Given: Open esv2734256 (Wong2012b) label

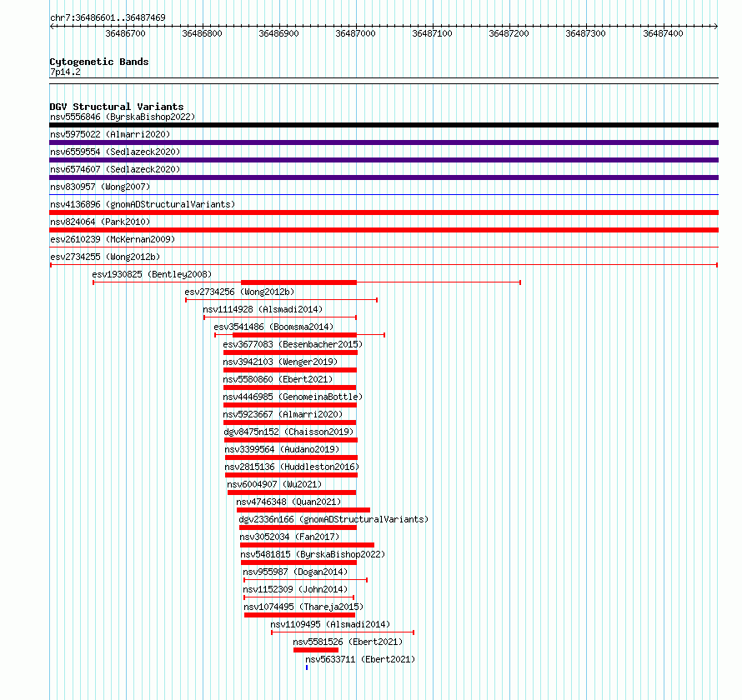Looking at the screenshot, I should (239, 292).
